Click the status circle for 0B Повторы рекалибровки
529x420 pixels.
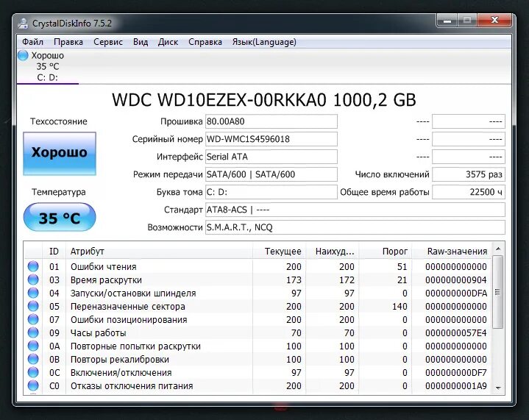[33, 359]
